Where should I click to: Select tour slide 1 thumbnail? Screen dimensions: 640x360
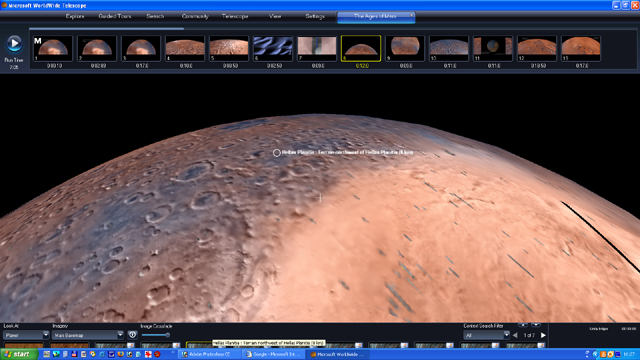pos(53,49)
